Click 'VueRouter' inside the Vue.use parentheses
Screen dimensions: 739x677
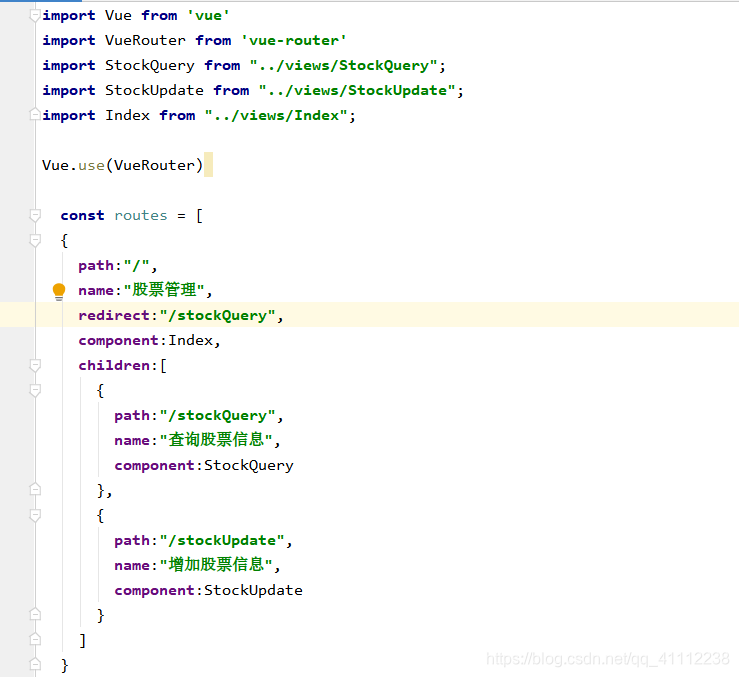click(154, 165)
